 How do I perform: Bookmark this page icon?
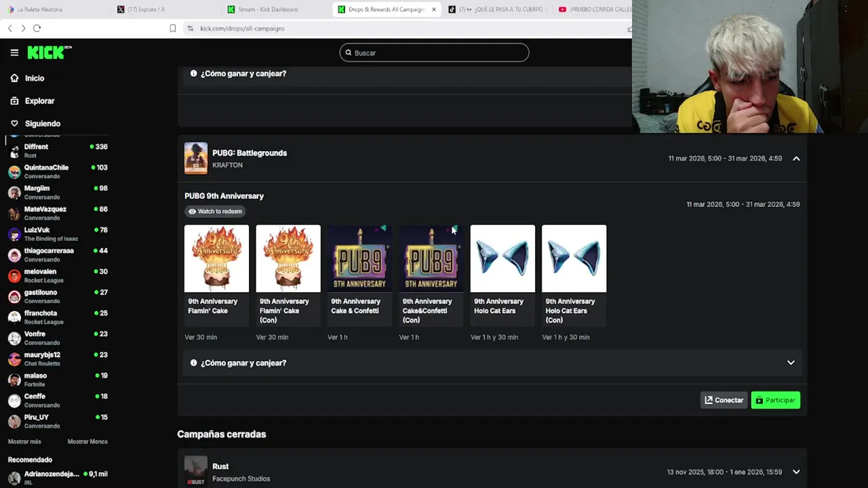[172, 28]
